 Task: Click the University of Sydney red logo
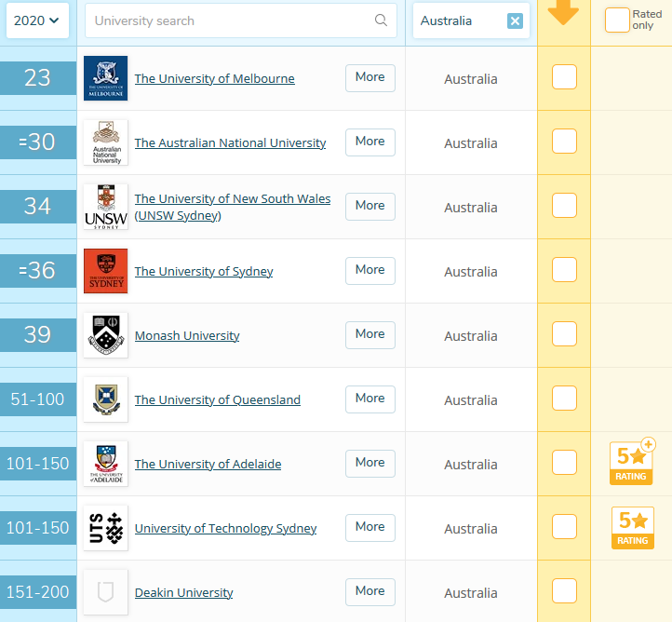pyautogui.click(x=105, y=271)
